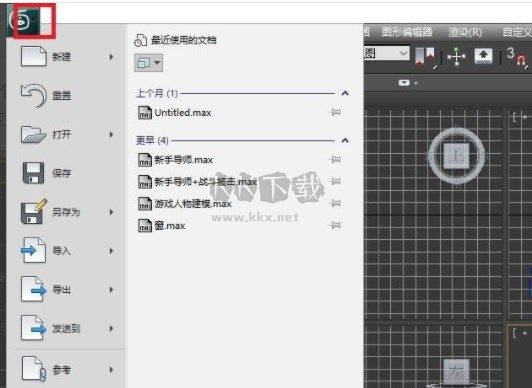Open the 导出 (Export) entry
The width and height of the screenshot is (532, 388).
(66, 290)
